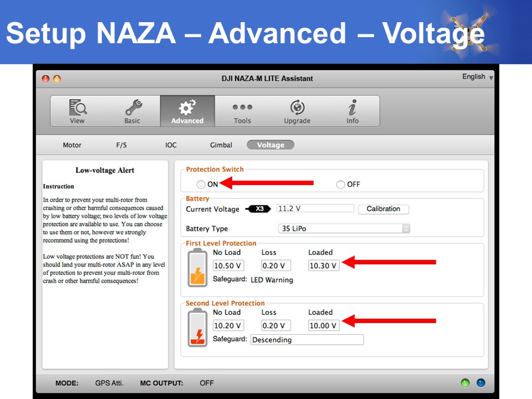The height and width of the screenshot is (399, 532).
Task: Click the MODE: status bar label
Action: tap(67, 383)
